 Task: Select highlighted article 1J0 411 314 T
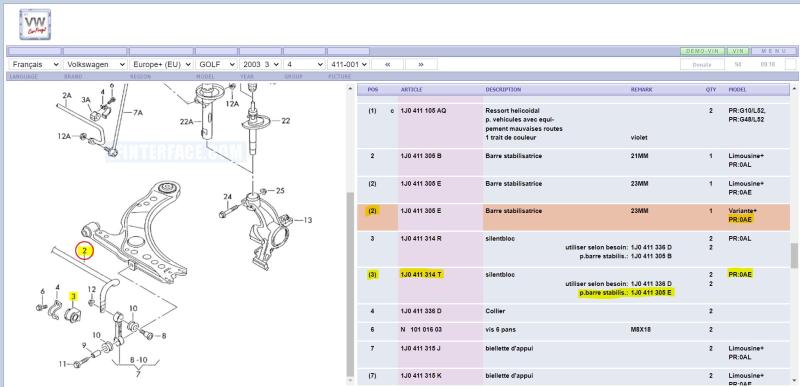tap(421, 275)
